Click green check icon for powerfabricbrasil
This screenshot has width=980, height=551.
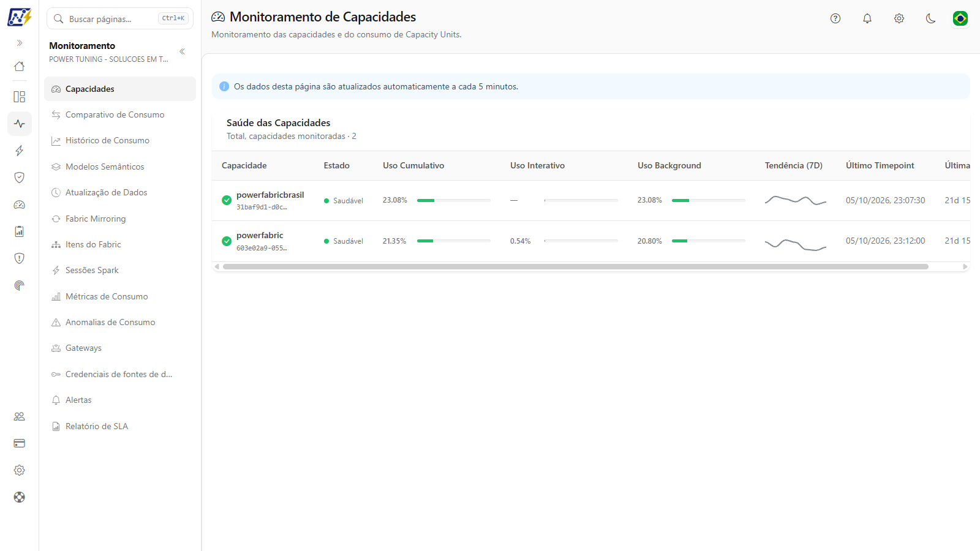click(x=227, y=200)
